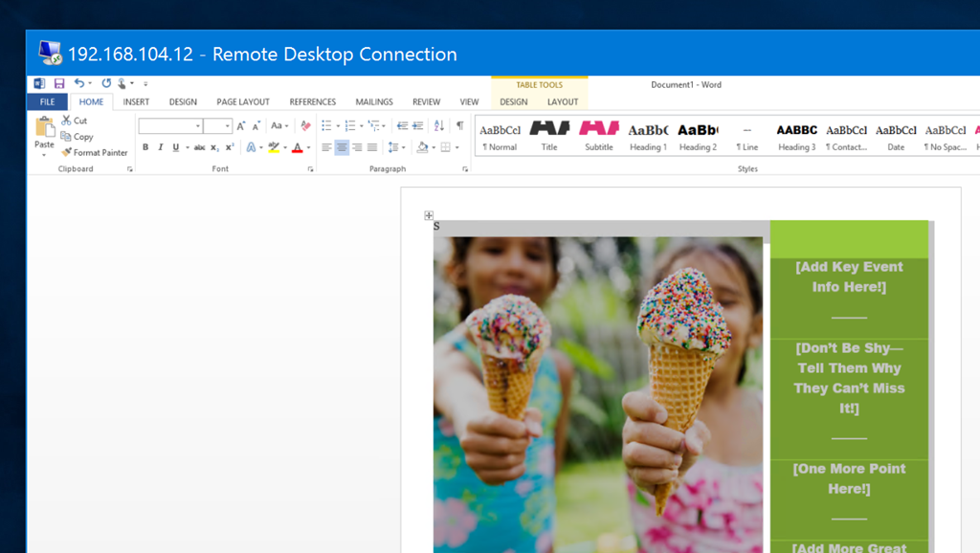
Task: Click the Undo arrow icon
Action: coord(78,84)
